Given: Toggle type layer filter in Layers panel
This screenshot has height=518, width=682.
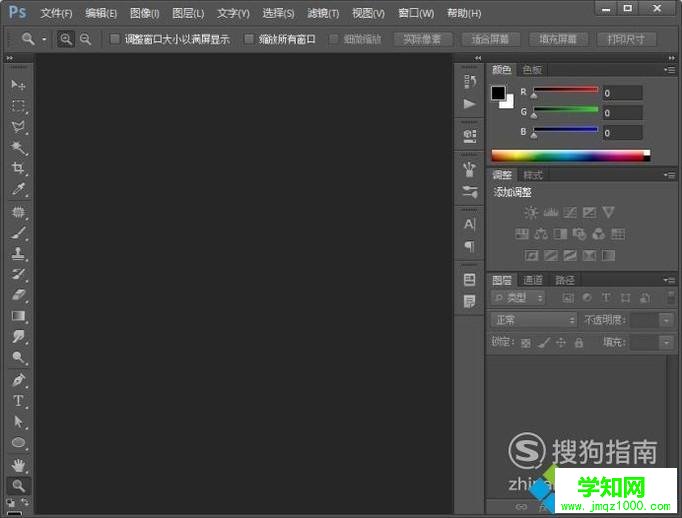Looking at the screenshot, I should point(606,298).
